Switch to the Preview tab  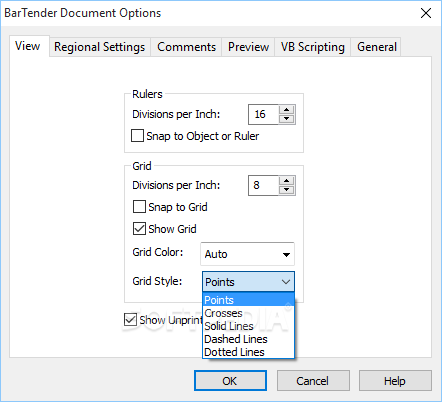point(248,47)
